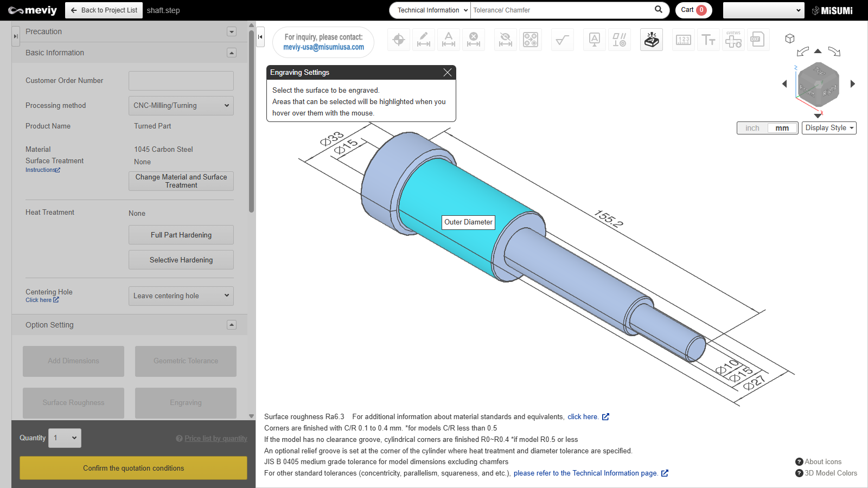Click the Selective Hardening button
Viewport: 868px width, 488px height.
[x=181, y=260]
